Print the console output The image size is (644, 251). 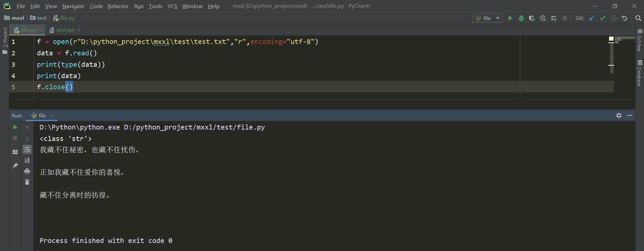[x=27, y=171]
